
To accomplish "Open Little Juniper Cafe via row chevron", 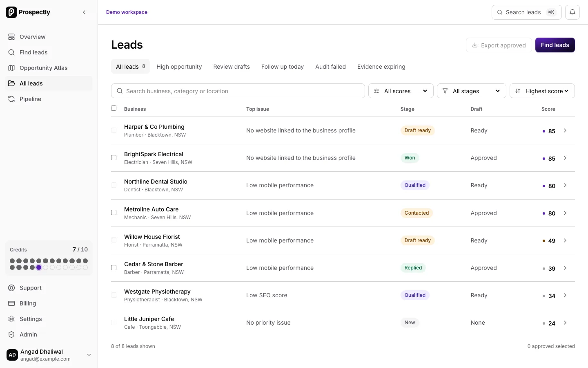I will (565, 323).
